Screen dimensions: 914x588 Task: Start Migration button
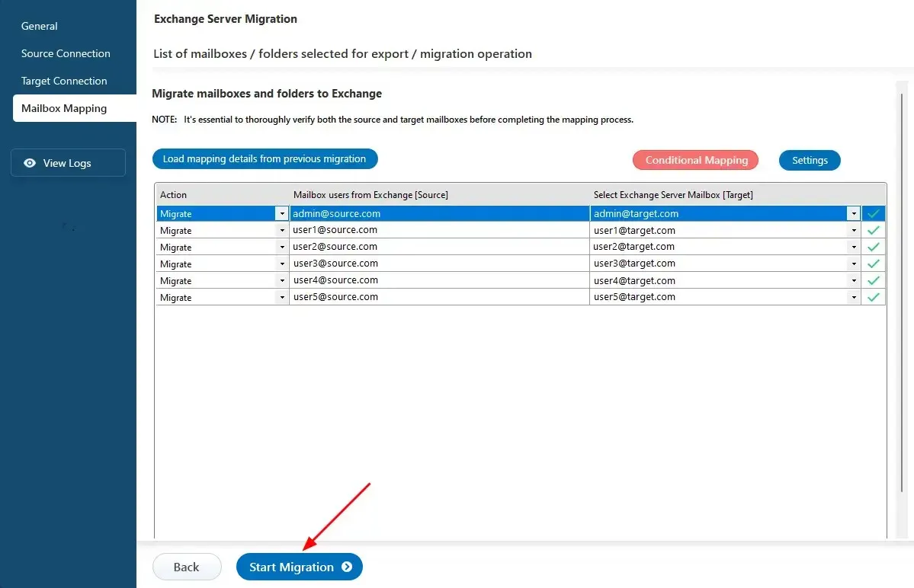click(x=300, y=567)
